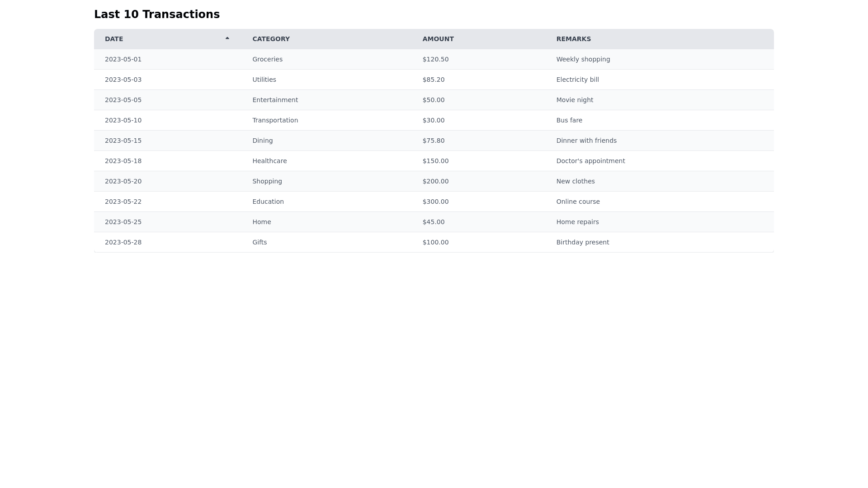The height and width of the screenshot is (488, 868).
Task: Sort by the Date column header
Action: click(x=114, y=39)
